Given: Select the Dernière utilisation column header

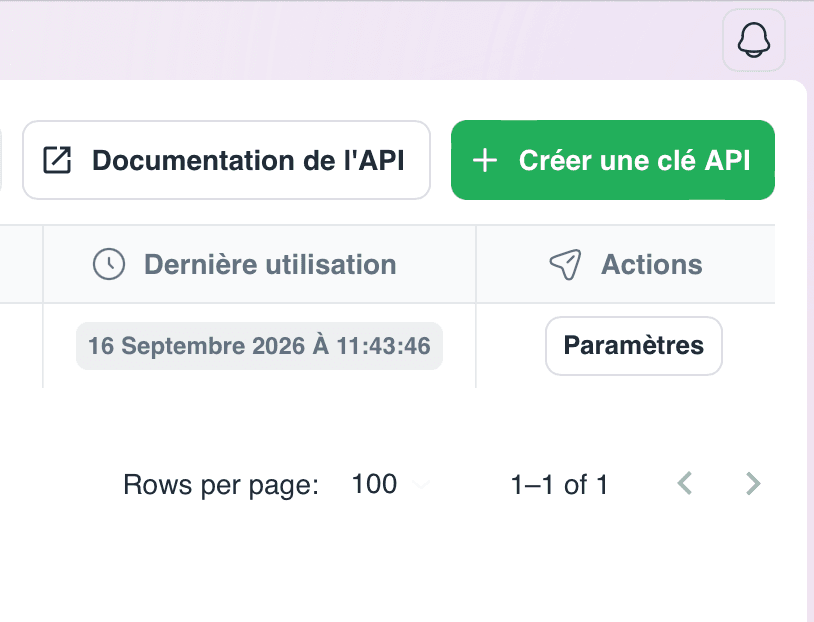Looking at the screenshot, I should point(259,264).
